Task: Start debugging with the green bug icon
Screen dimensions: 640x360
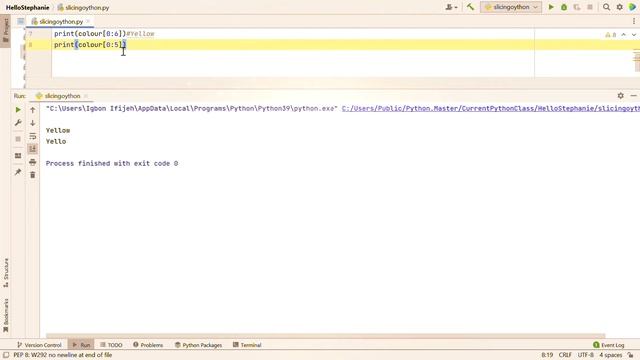Action: [564, 7]
